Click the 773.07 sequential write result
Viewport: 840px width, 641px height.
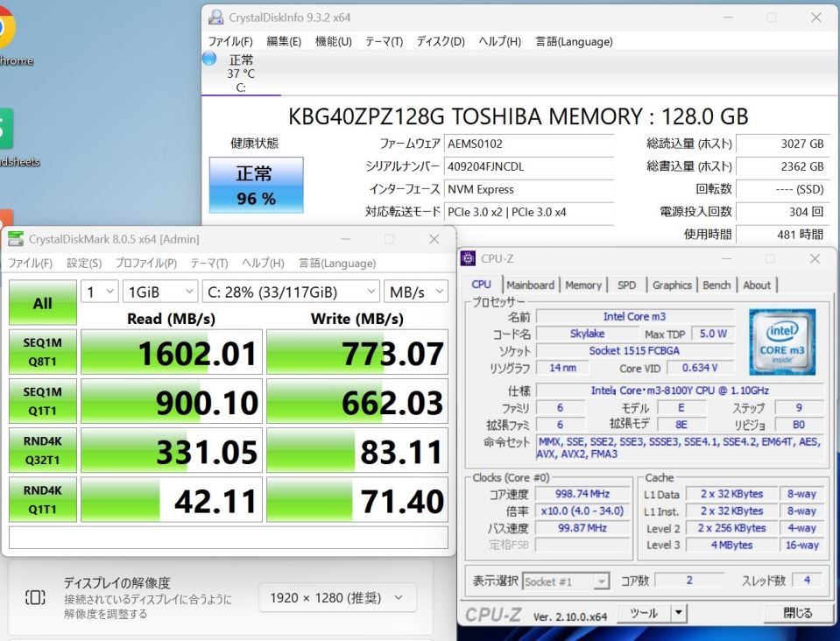tap(357, 352)
